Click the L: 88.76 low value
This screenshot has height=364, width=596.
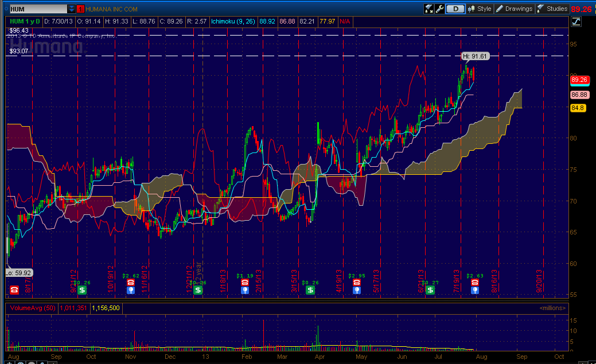tap(143, 21)
